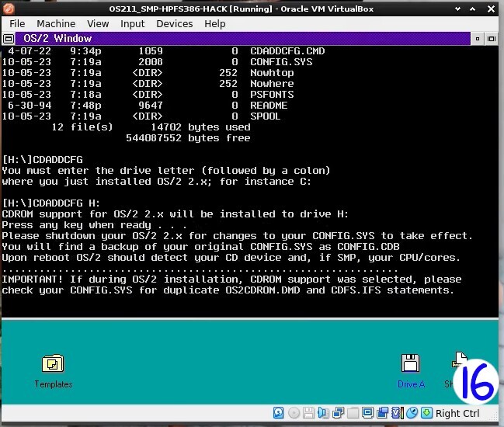
Task: Click the Right Ctrl host key label
Action: [457, 413]
